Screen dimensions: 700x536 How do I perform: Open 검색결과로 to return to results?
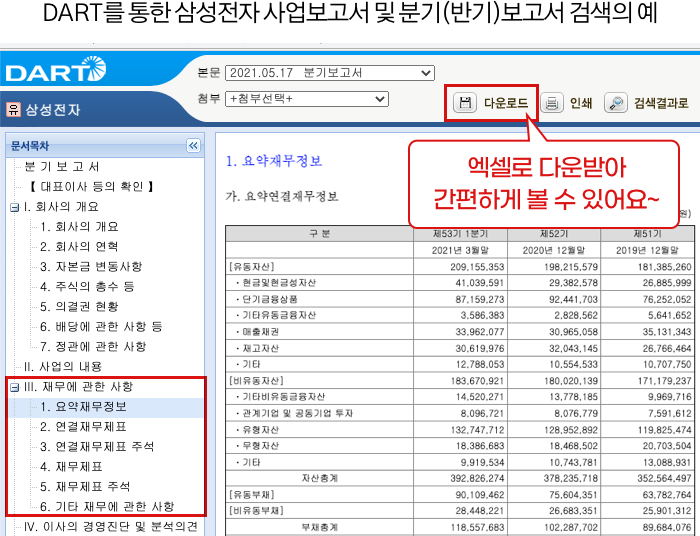(x=661, y=103)
